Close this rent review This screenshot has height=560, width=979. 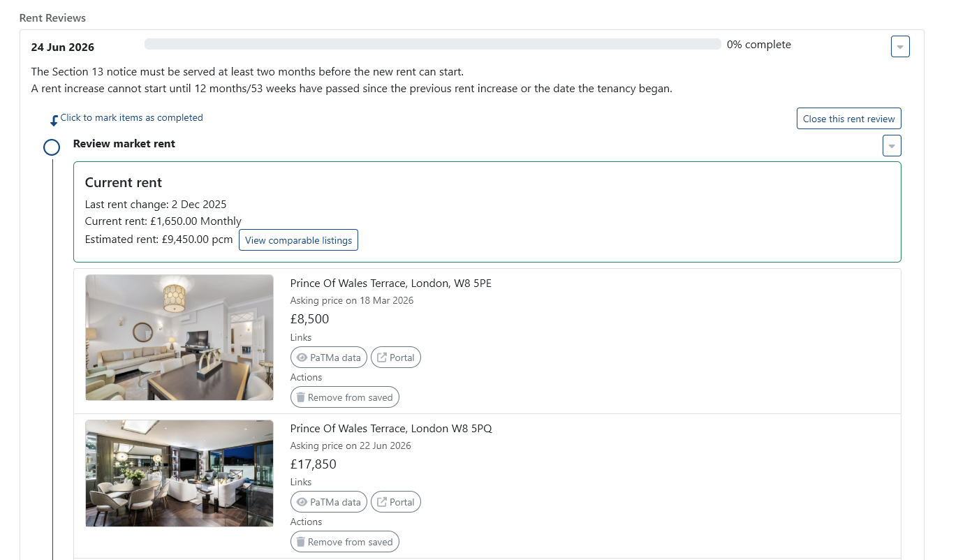coord(848,119)
